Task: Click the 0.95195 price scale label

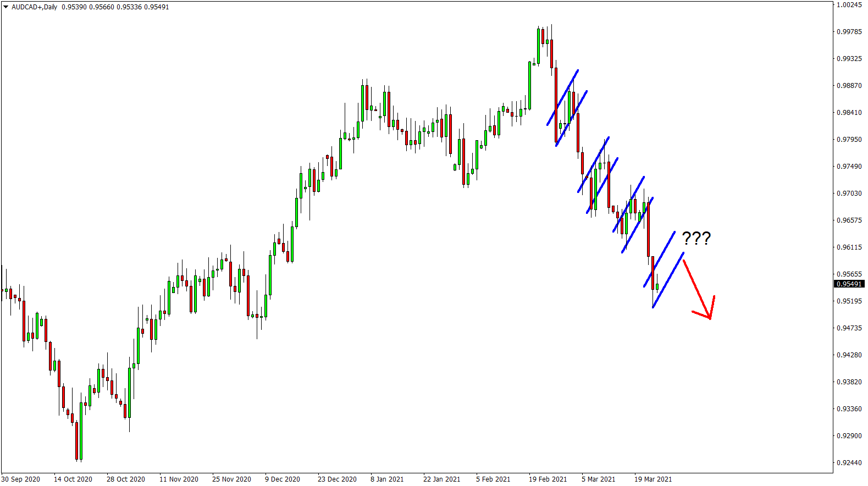Action: pyautogui.click(x=849, y=301)
